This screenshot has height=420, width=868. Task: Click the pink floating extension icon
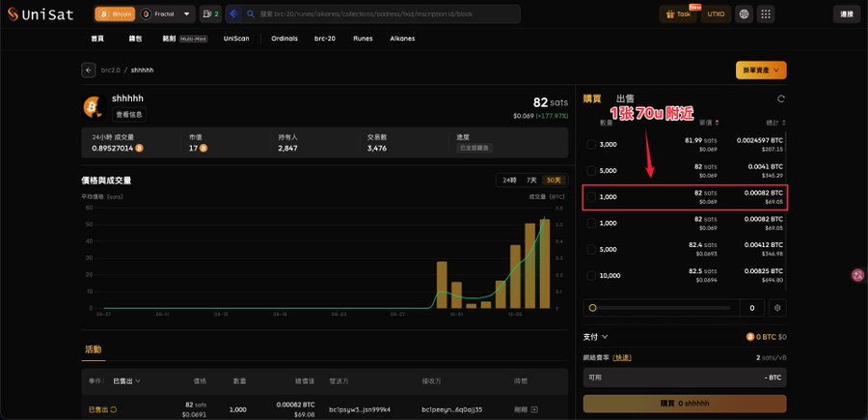(x=858, y=274)
